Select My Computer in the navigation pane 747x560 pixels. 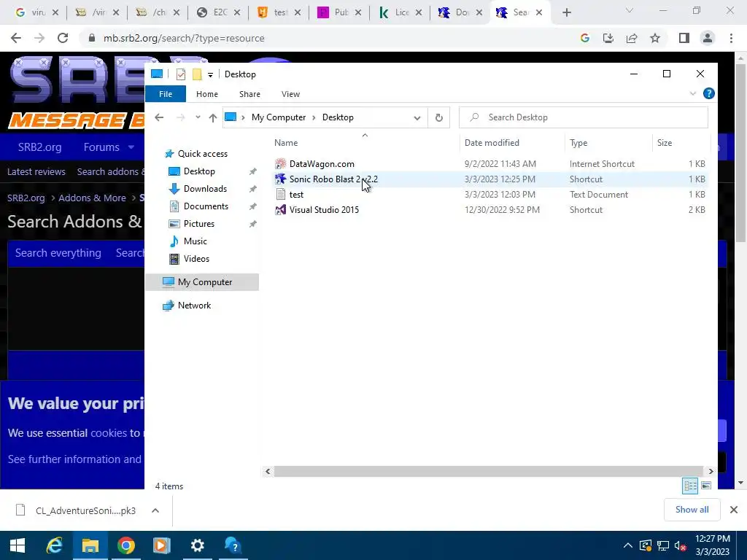202,282
